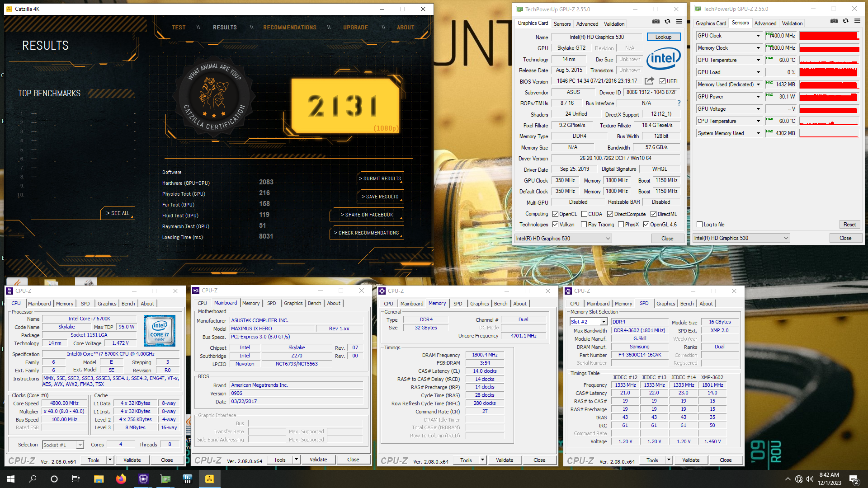Click SEE ALL under Top Benchmarks
868x488 pixels.
pos(118,213)
